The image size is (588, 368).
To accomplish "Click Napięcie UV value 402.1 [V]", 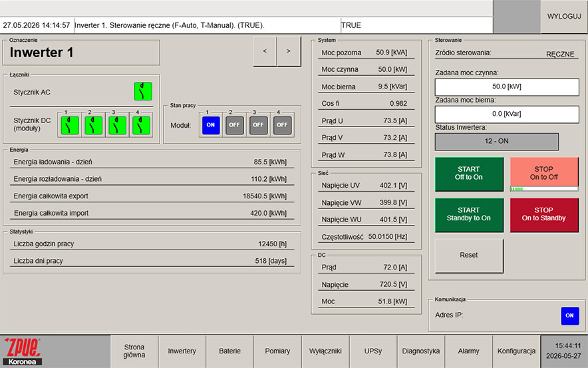I will click(393, 186).
